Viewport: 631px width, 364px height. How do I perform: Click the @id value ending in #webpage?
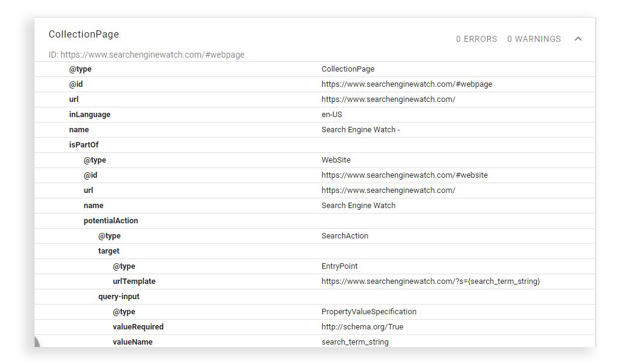(x=407, y=84)
